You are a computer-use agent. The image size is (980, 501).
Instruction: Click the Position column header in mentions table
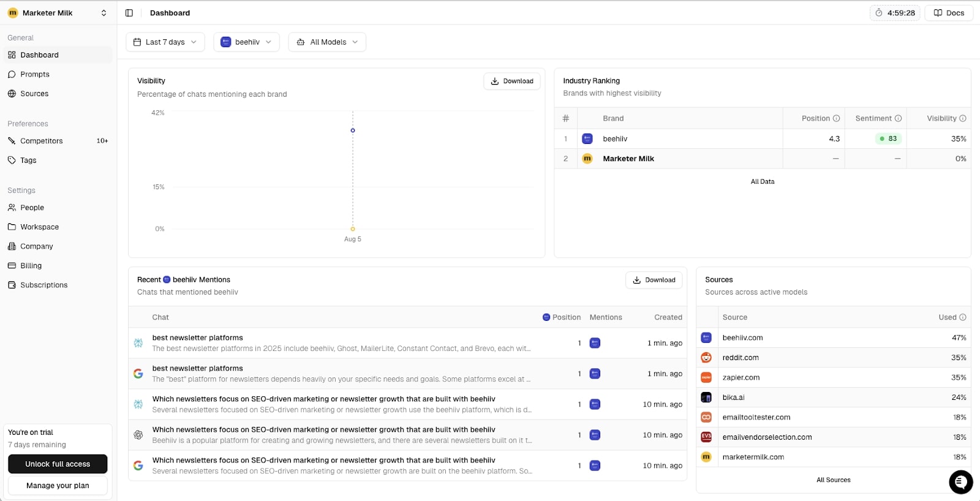[562, 317]
